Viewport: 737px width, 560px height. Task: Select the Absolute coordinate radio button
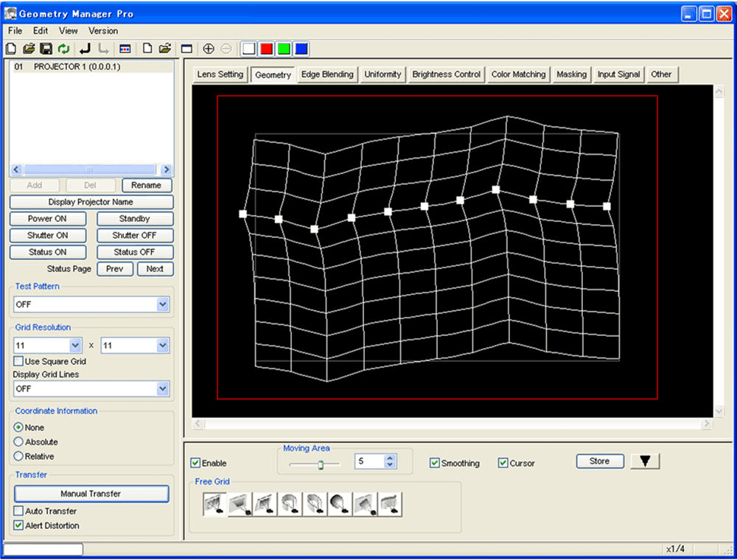point(19,442)
